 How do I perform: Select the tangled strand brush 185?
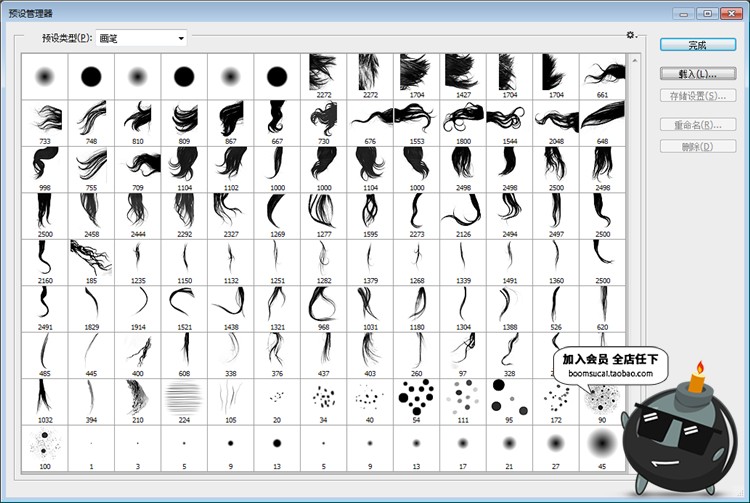click(91, 262)
